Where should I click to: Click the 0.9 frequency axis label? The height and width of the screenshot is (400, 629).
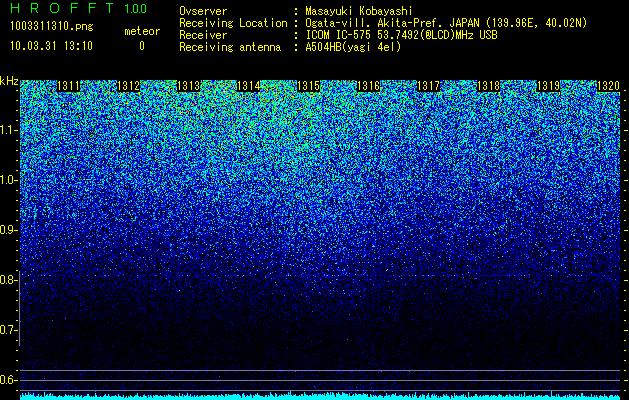(x=9, y=230)
